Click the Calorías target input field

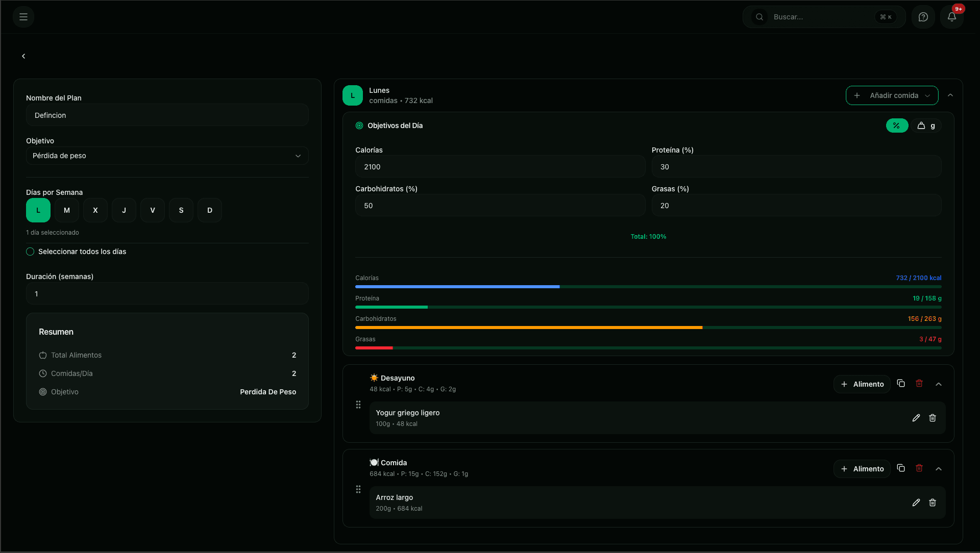pyautogui.click(x=500, y=167)
